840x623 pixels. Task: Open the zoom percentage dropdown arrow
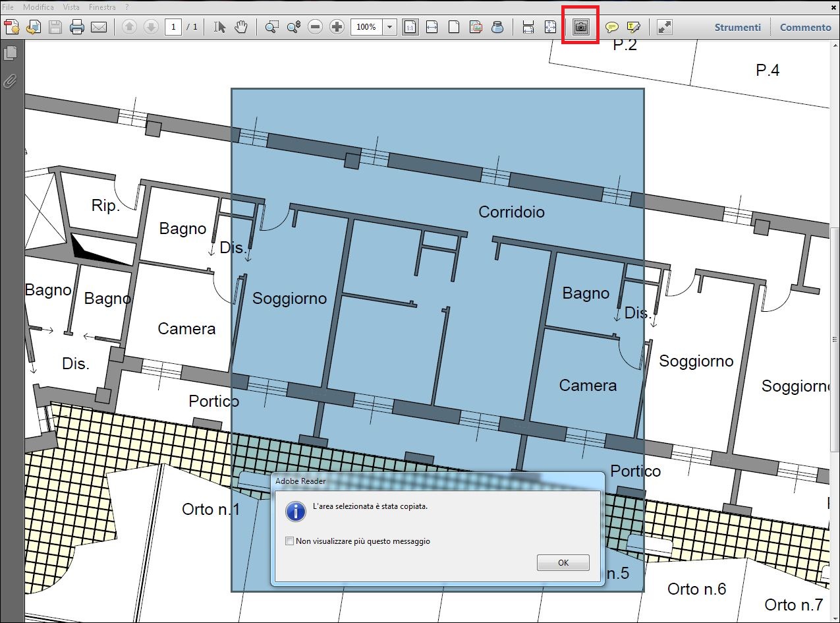[x=389, y=27]
